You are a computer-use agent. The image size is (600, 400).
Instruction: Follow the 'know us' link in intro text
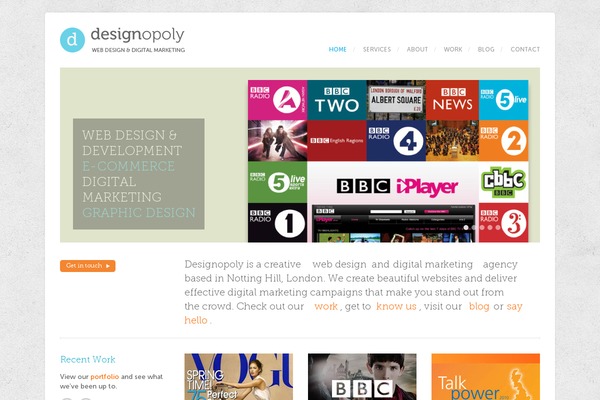point(396,306)
